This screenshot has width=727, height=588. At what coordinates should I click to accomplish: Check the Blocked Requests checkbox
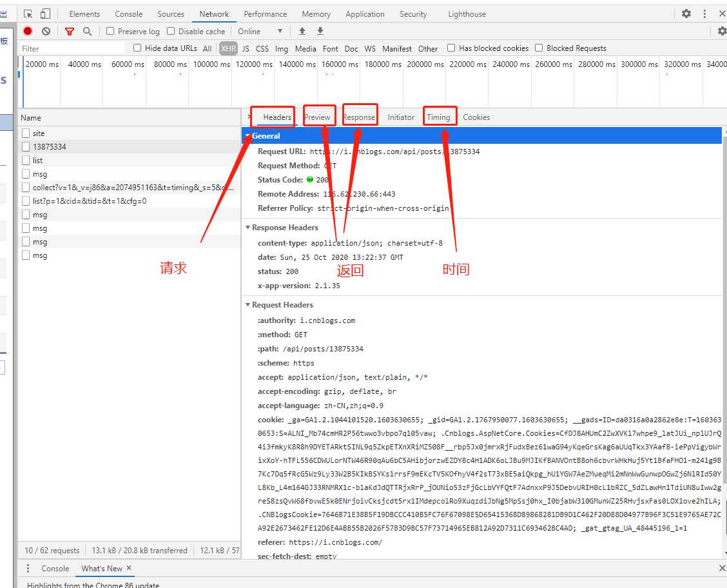click(539, 48)
